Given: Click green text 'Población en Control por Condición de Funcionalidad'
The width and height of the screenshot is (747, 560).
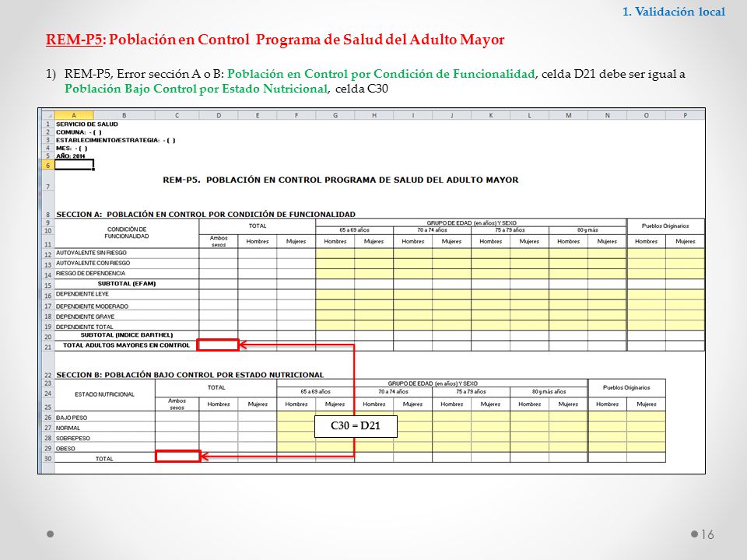Looking at the screenshot, I should pyautogui.click(x=381, y=74).
